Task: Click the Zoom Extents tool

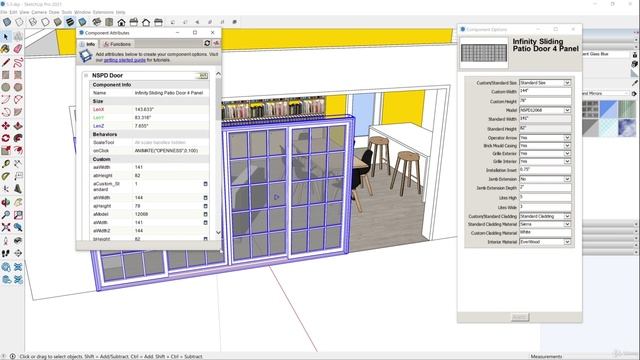Action: (6, 227)
